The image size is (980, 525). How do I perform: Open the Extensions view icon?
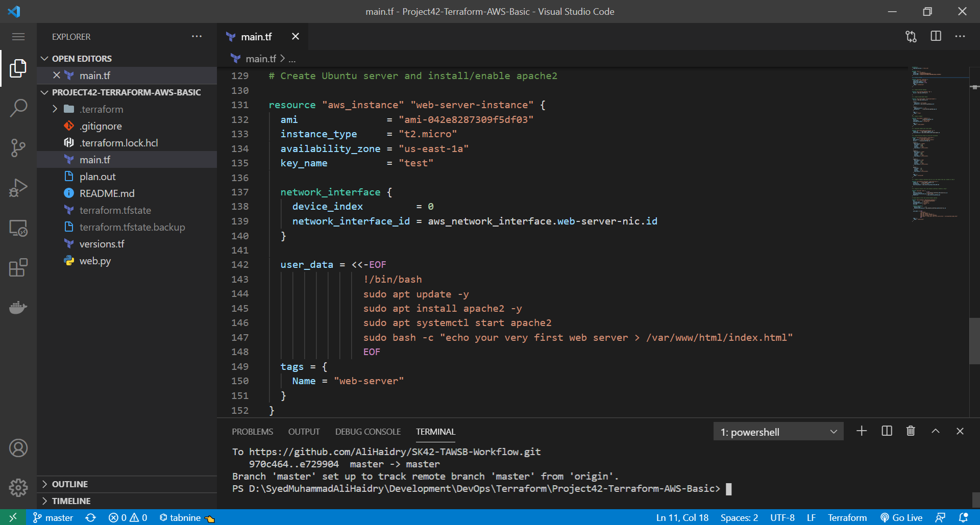pyautogui.click(x=18, y=267)
